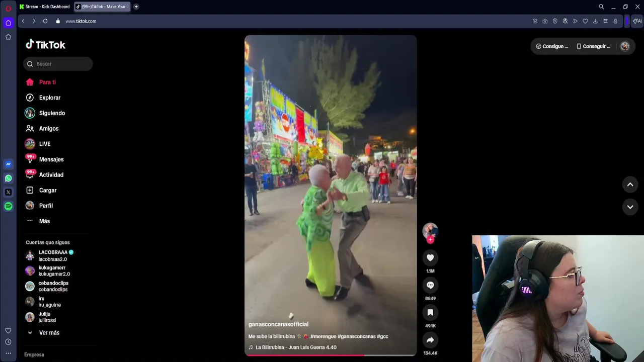Open Opera menu logo at top left

(x=8, y=8)
